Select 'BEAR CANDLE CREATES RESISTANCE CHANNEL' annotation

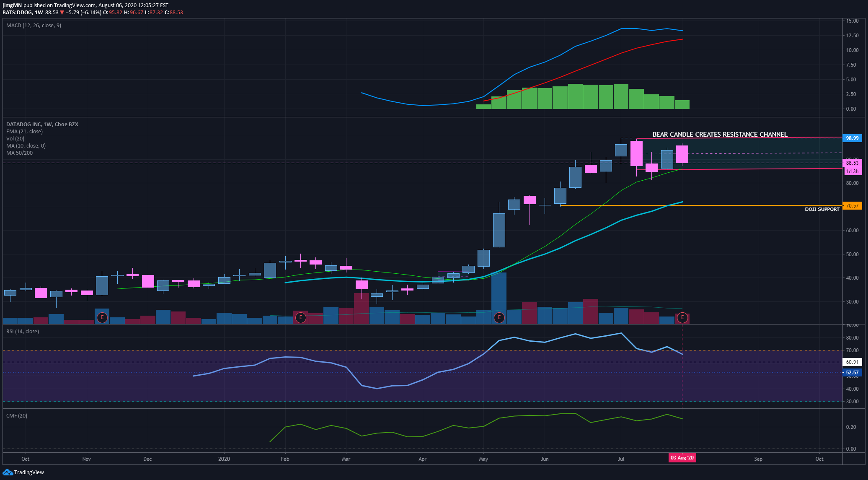tap(720, 135)
